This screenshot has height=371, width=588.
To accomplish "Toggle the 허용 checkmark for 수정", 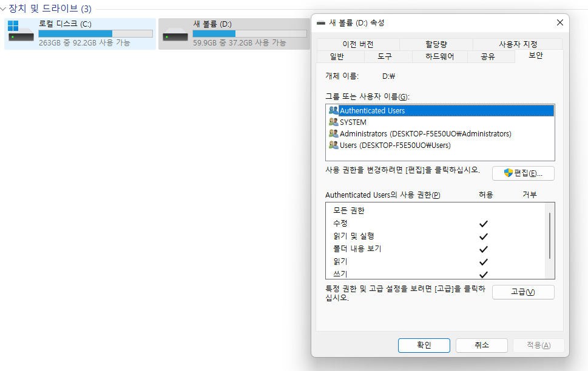I will pos(483,223).
